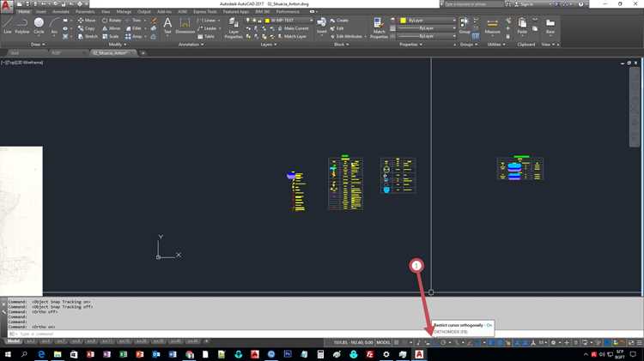Select the Circle tool

point(39,26)
